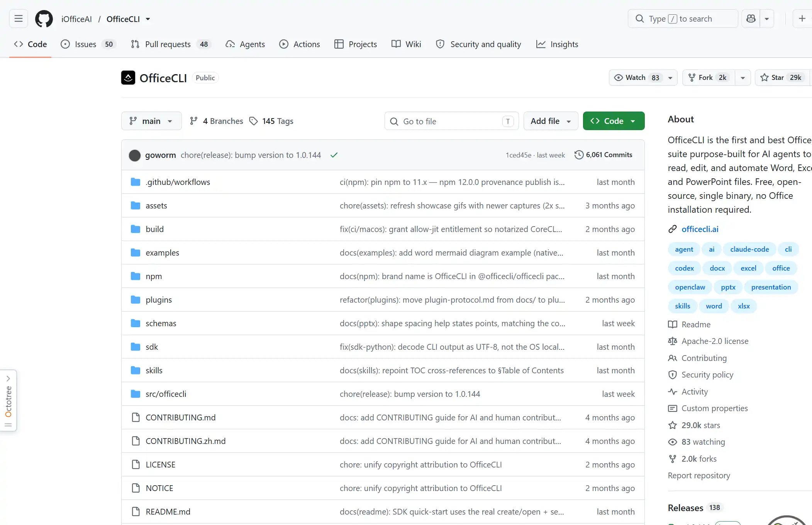812x525 pixels.
Task: Open the src/officecli folder
Action: tap(166, 394)
